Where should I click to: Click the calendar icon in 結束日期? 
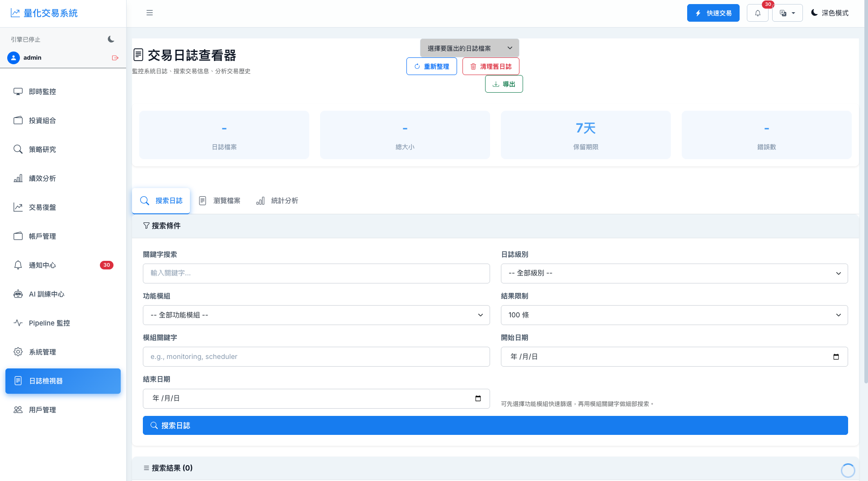(x=478, y=398)
